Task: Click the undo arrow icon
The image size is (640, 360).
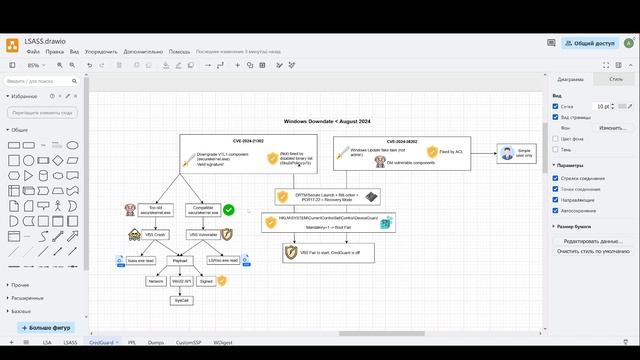Action: (89, 65)
